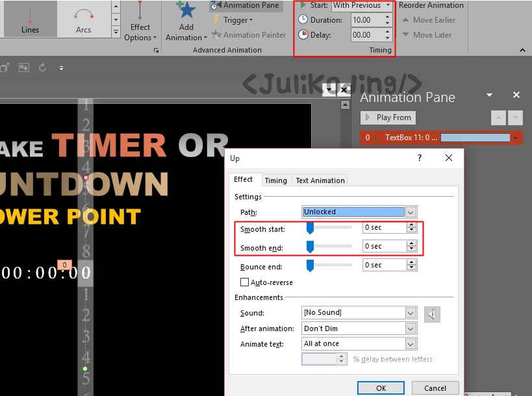Open the Trigger dropdown
This screenshot has height=396, width=532.
coord(234,20)
